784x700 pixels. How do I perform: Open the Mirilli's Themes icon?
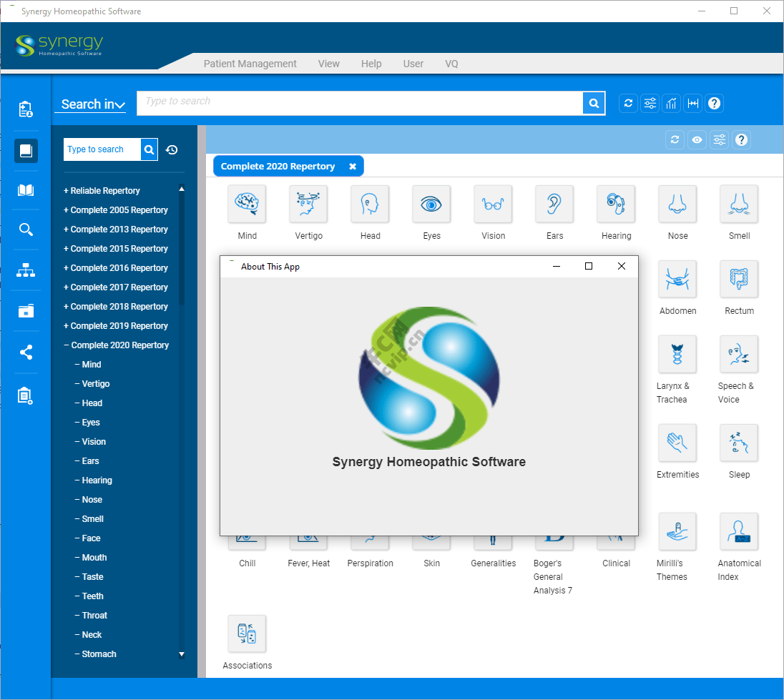677,532
